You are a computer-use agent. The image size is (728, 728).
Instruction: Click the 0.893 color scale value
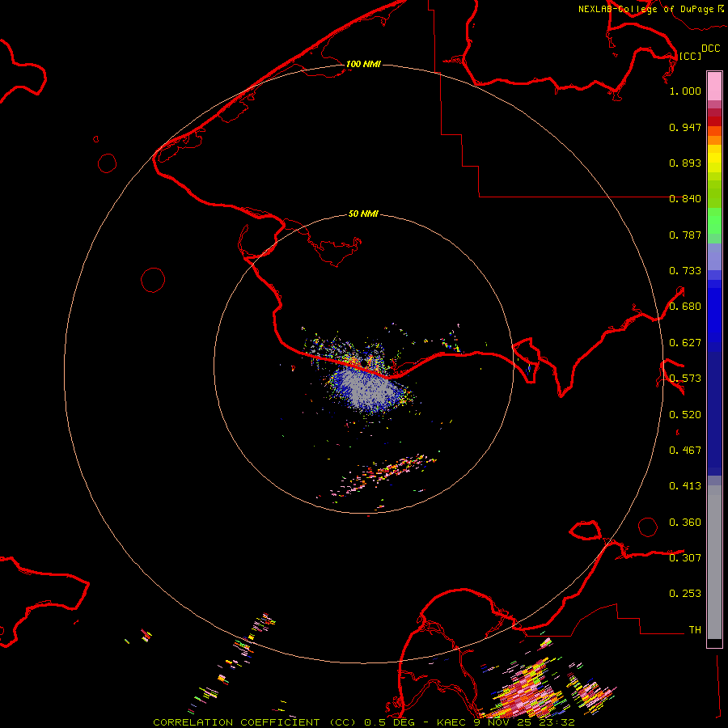point(685,163)
